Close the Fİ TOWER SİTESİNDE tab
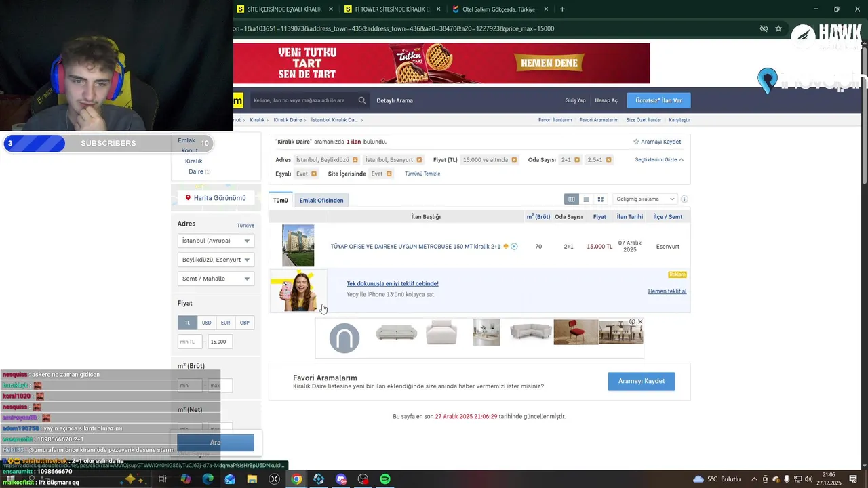 coord(438,9)
